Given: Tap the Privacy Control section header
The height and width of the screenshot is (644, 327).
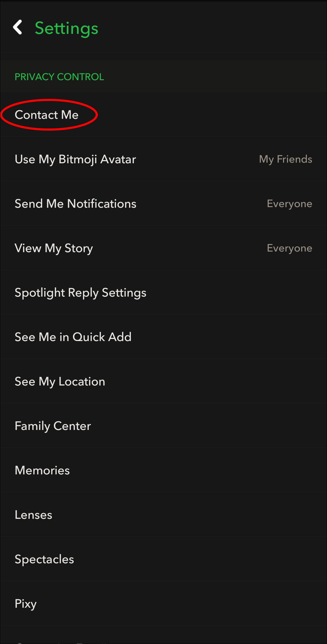Looking at the screenshot, I should pyautogui.click(x=59, y=77).
